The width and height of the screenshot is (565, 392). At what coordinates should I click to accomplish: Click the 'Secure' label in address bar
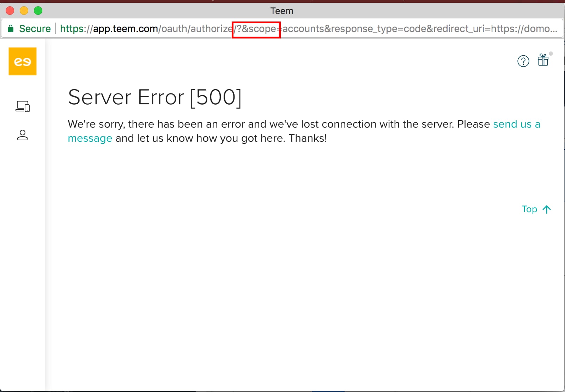[35, 29]
